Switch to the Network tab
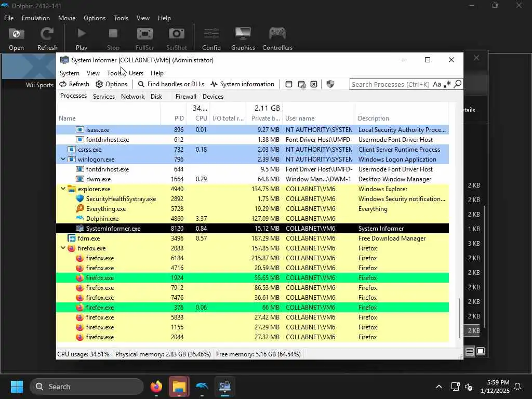This screenshot has width=532, height=399. (x=132, y=96)
